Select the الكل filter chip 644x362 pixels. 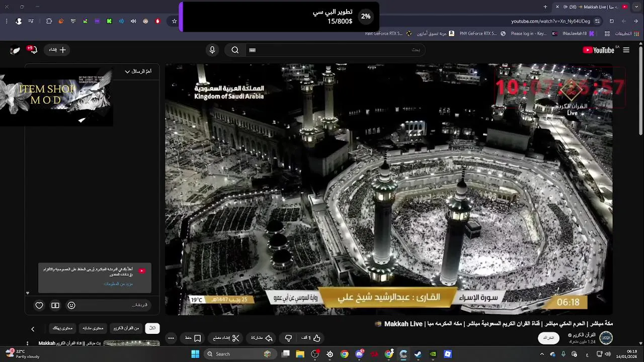[152, 328]
